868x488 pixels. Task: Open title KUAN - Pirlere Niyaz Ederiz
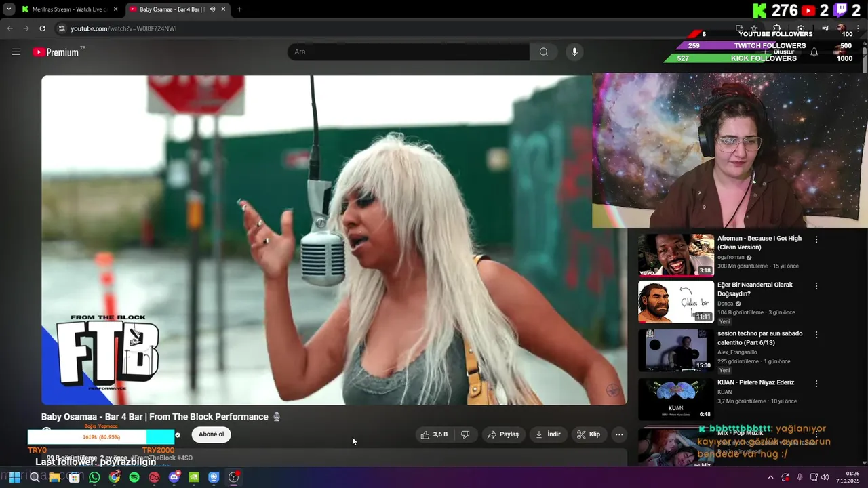pyautogui.click(x=755, y=382)
